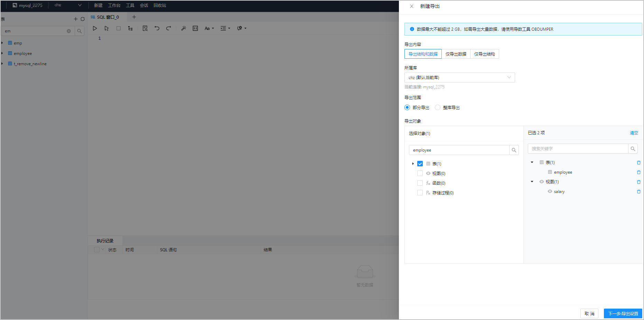Run the SQL statement with the play icon

[x=95, y=28]
